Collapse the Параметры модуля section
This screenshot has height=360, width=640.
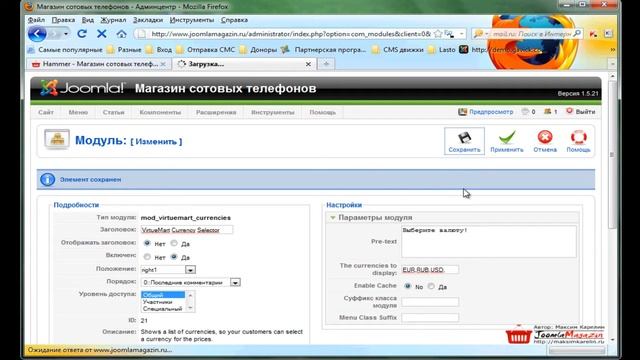333,218
